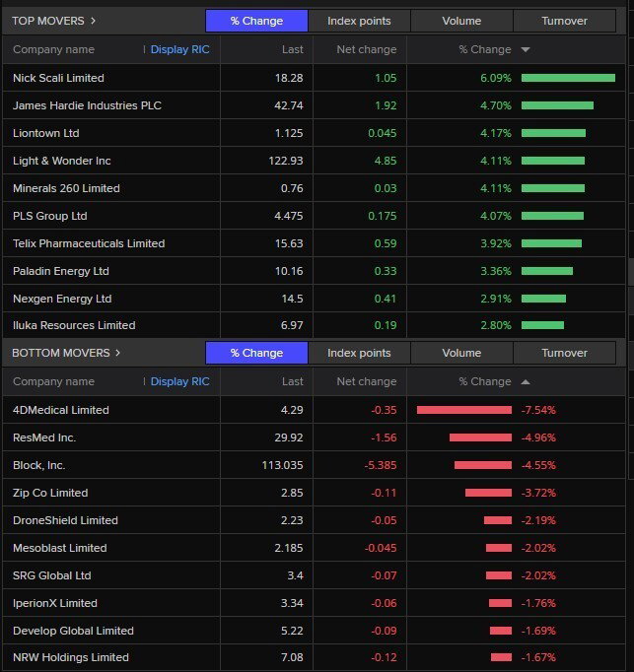This screenshot has width=634, height=672.
Task: Sort Bottom Movers by Last column header
Action: click(293, 381)
